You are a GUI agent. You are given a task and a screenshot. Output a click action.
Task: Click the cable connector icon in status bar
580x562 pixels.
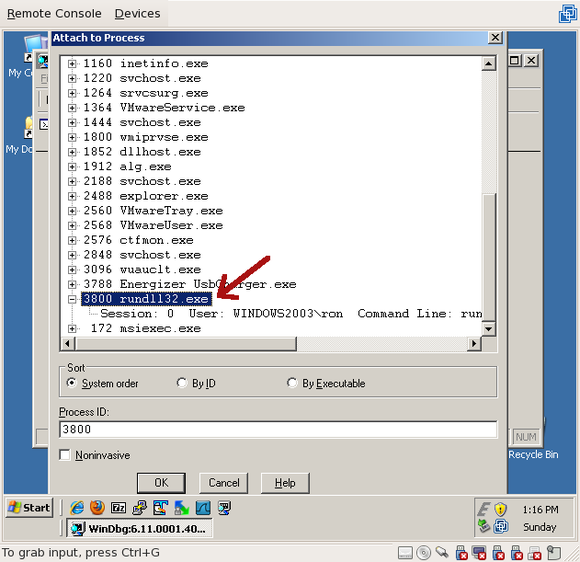[442, 553]
